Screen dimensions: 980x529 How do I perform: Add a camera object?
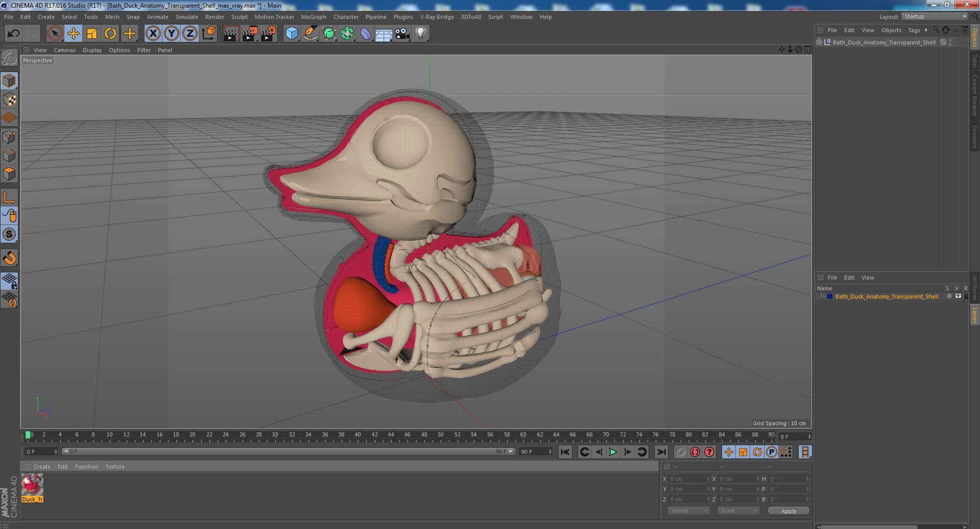[402, 34]
